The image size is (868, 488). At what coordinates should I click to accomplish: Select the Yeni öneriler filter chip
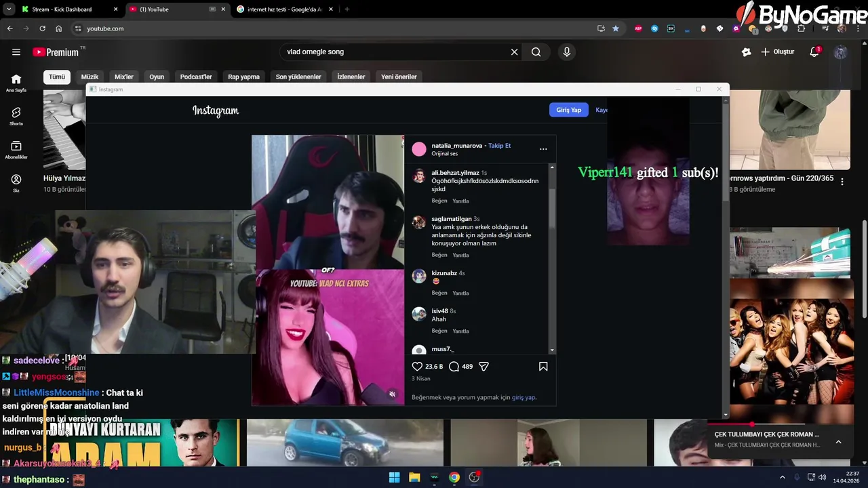click(x=399, y=77)
